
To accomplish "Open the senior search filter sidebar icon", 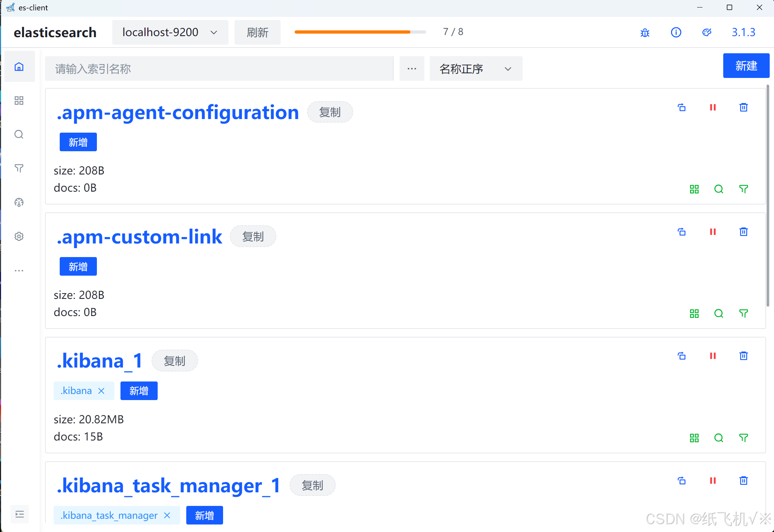I will point(19,168).
